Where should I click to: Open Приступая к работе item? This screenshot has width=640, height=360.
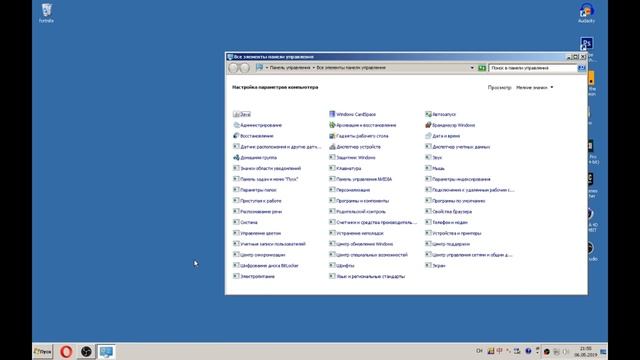pyautogui.click(x=258, y=201)
